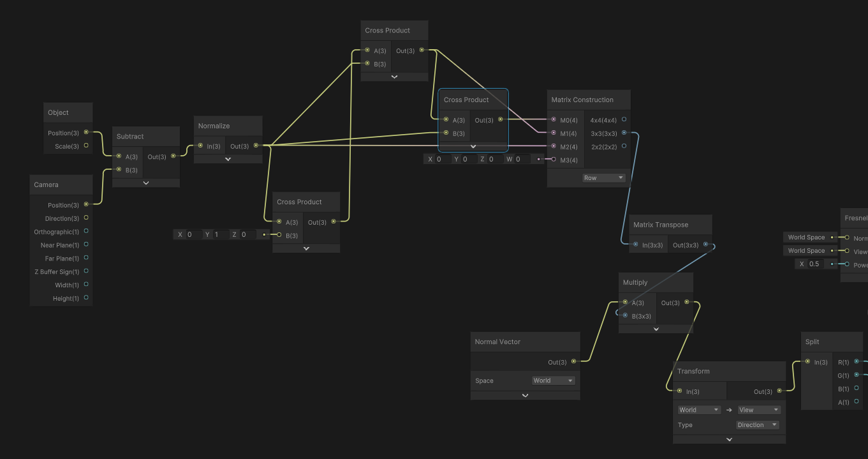Image resolution: width=868 pixels, height=459 pixels.
Task: Open the Row dropdown in Matrix Construction
Action: tap(603, 178)
